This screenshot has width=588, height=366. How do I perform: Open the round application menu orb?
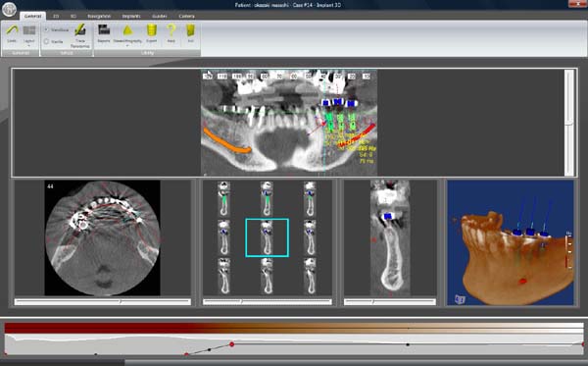point(10,10)
